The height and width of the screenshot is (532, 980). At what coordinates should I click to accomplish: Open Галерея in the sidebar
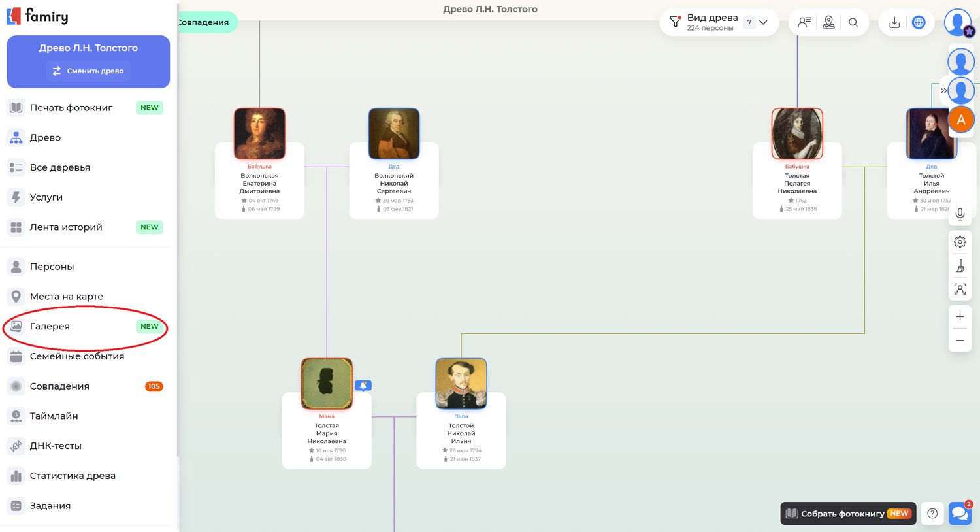(50, 327)
